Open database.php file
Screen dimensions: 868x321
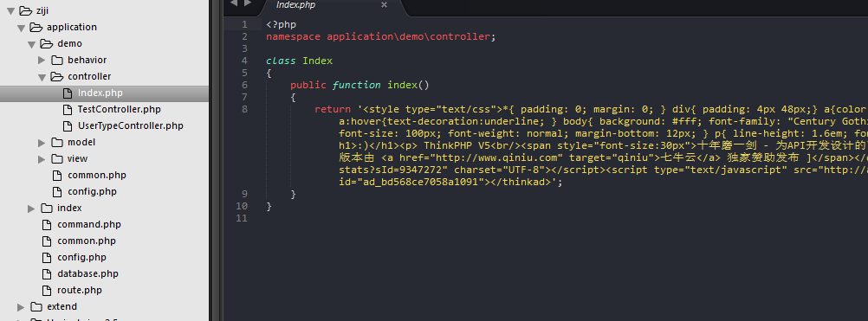coord(87,273)
